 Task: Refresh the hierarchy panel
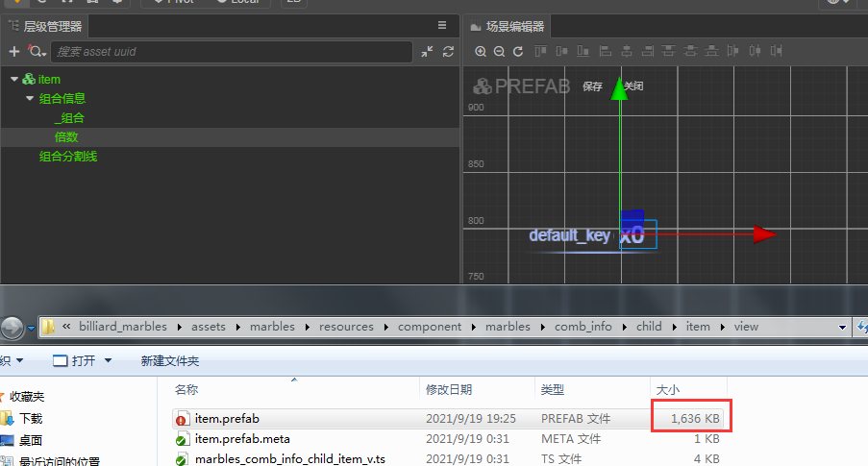[x=448, y=52]
